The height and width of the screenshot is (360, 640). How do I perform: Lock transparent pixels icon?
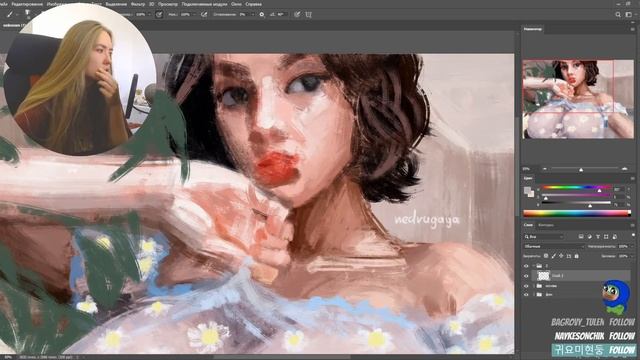pyautogui.click(x=546, y=256)
